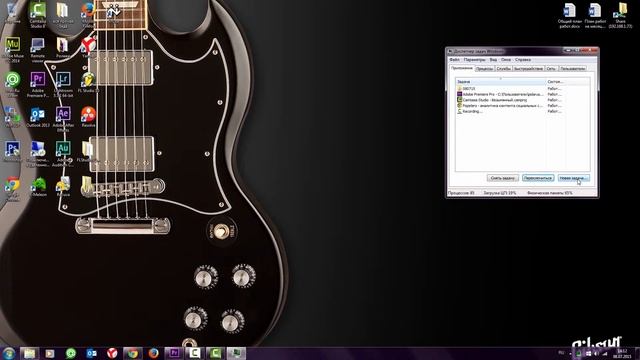Viewport: 640px width, 360px height.
Task: Click the Снять задачу button
Action: tap(502, 178)
